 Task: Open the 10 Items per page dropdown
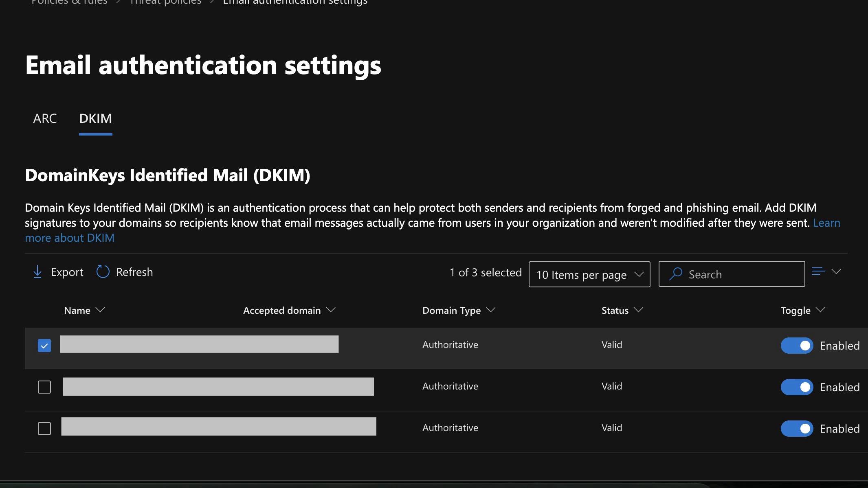point(589,274)
